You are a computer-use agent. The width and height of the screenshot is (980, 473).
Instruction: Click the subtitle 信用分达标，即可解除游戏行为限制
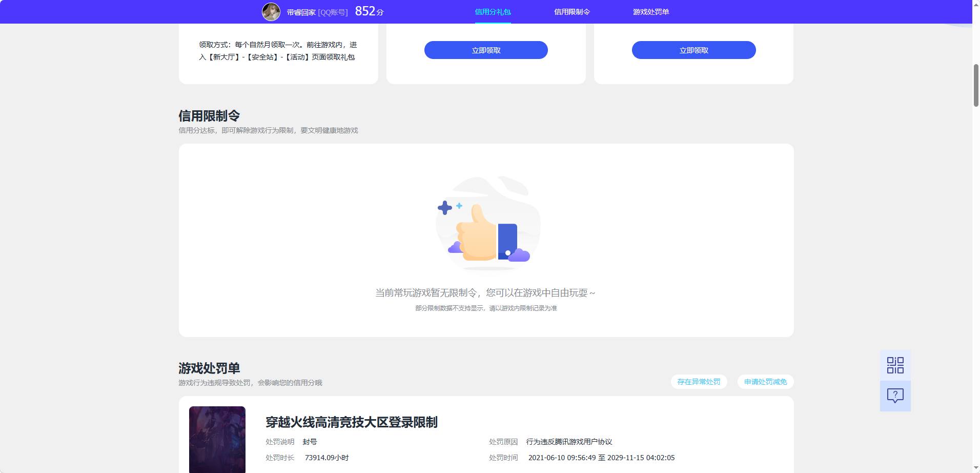click(x=268, y=130)
